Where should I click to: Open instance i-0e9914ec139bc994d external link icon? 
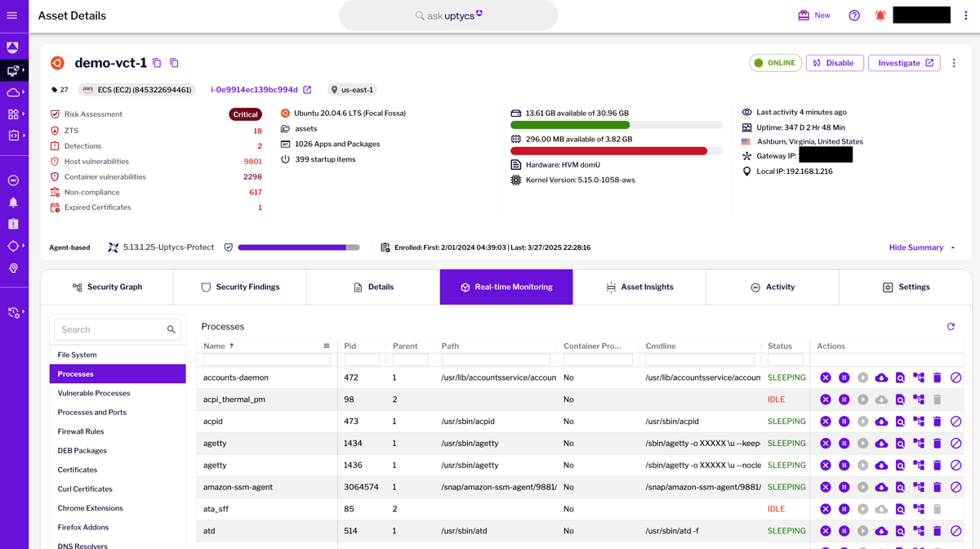pos(307,90)
